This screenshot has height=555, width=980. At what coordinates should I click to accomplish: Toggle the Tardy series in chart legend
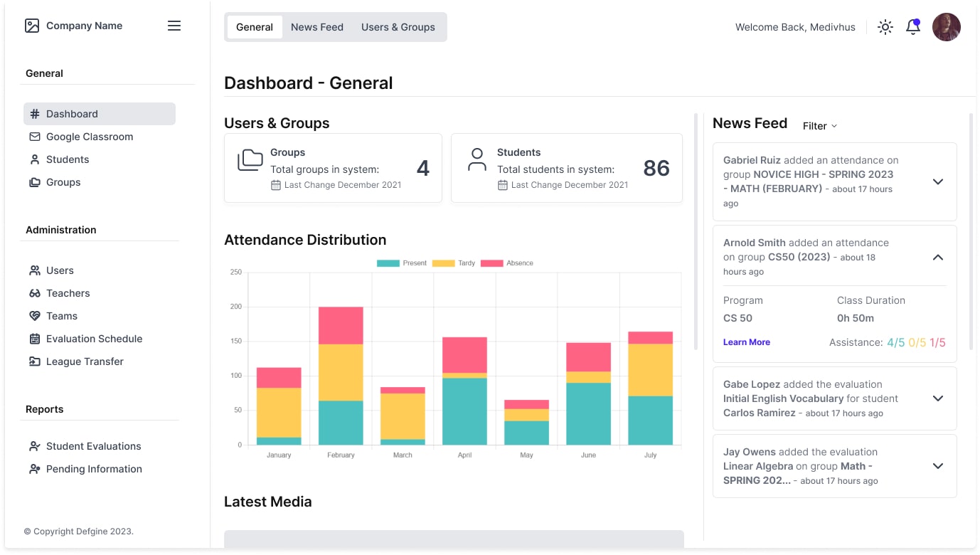pyautogui.click(x=454, y=263)
